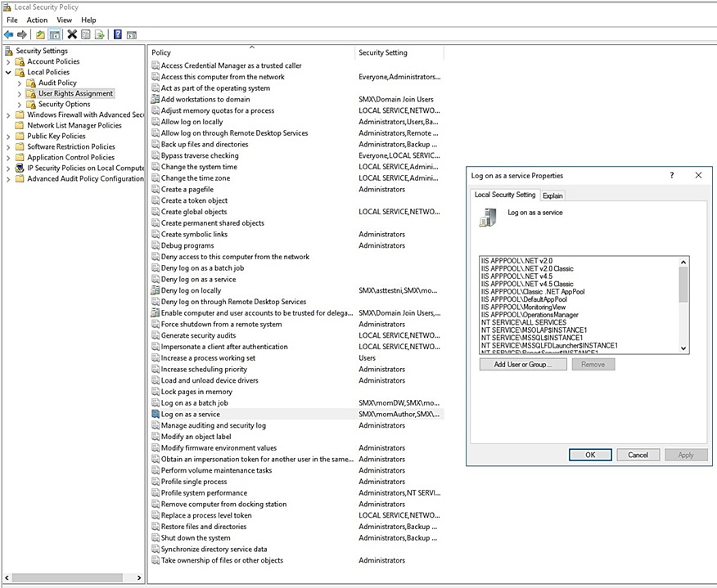Sort by the Policy column header
Image resolution: width=717 pixels, height=588 pixels.
tap(251, 52)
